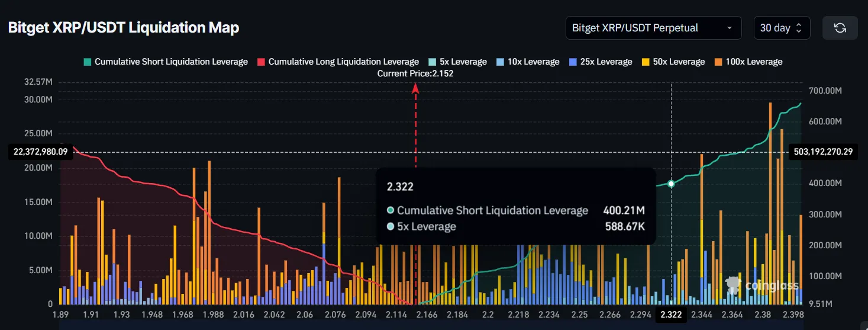This screenshot has height=330, width=868.
Task: Open the Bitget XRP/USDT Perpetual dropdown
Action: coord(653,28)
